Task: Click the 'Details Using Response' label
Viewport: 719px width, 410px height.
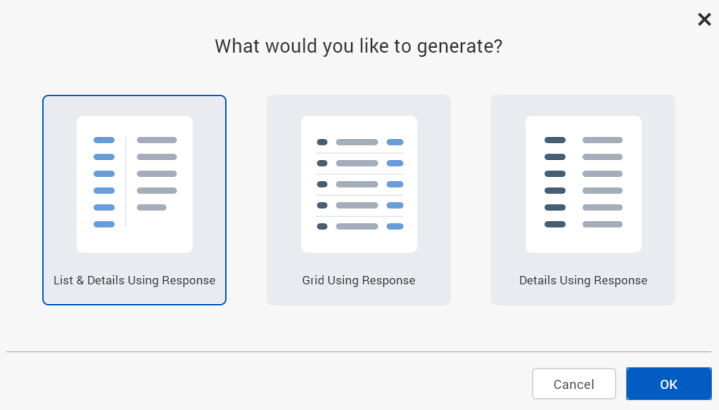Action: tap(583, 280)
